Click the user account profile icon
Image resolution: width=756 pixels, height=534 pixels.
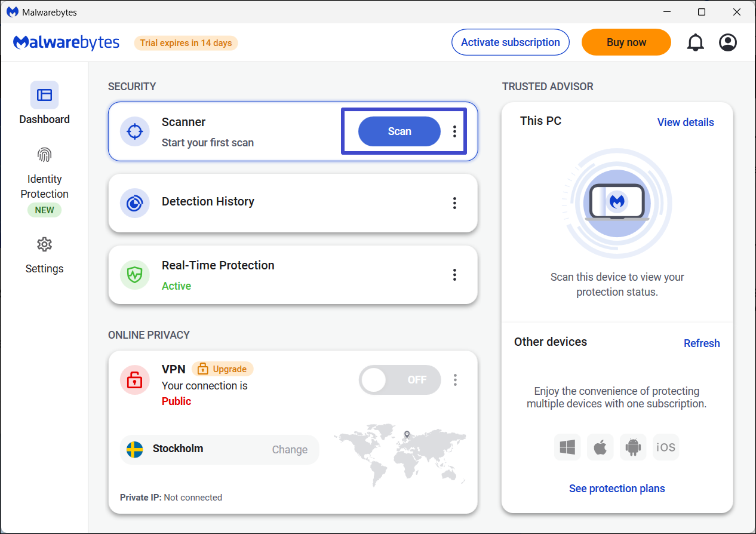[x=728, y=42]
